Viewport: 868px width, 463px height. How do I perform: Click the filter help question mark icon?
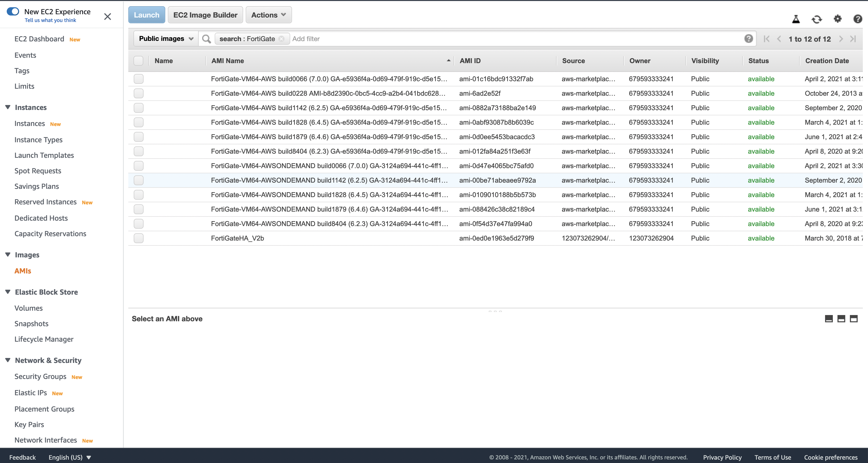point(749,39)
